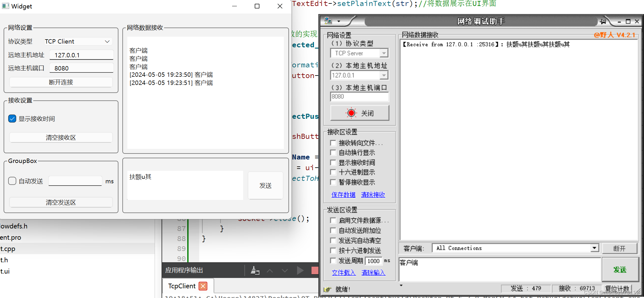This screenshot has height=298, width=644.
Task: Open the network assistant title menu arrow
Action: [x=339, y=22]
